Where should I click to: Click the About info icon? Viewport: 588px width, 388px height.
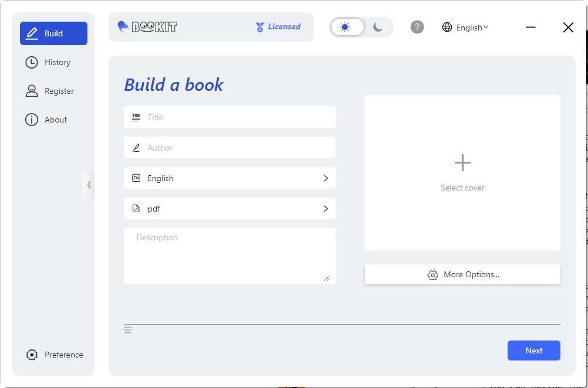coord(32,120)
